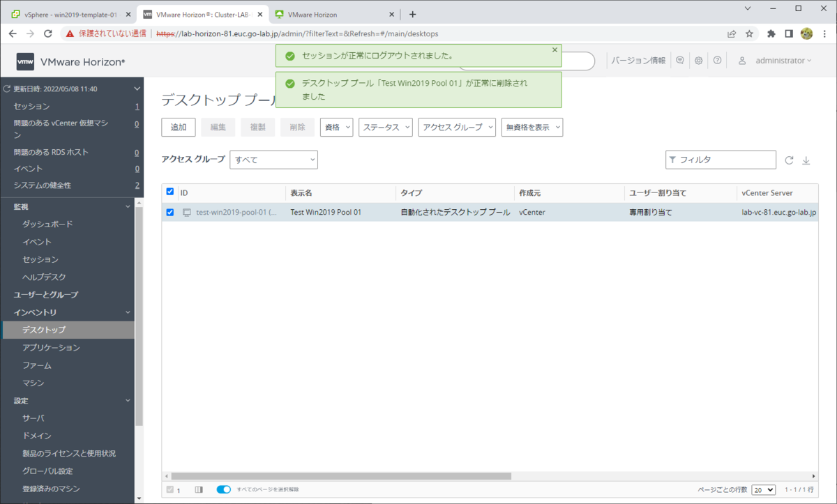Open グローバル設定 in the sidebar
This screenshot has width=837, height=504.
(x=47, y=471)
